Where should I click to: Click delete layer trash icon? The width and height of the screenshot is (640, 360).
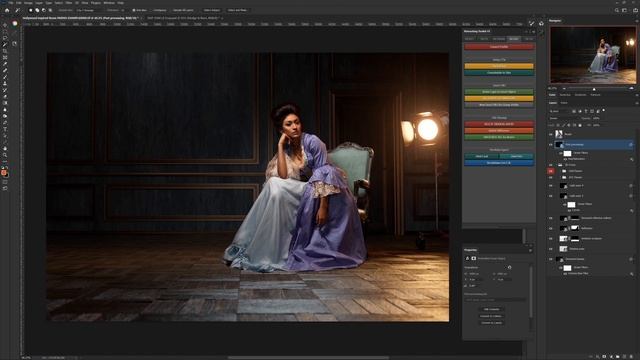point(632,357)
